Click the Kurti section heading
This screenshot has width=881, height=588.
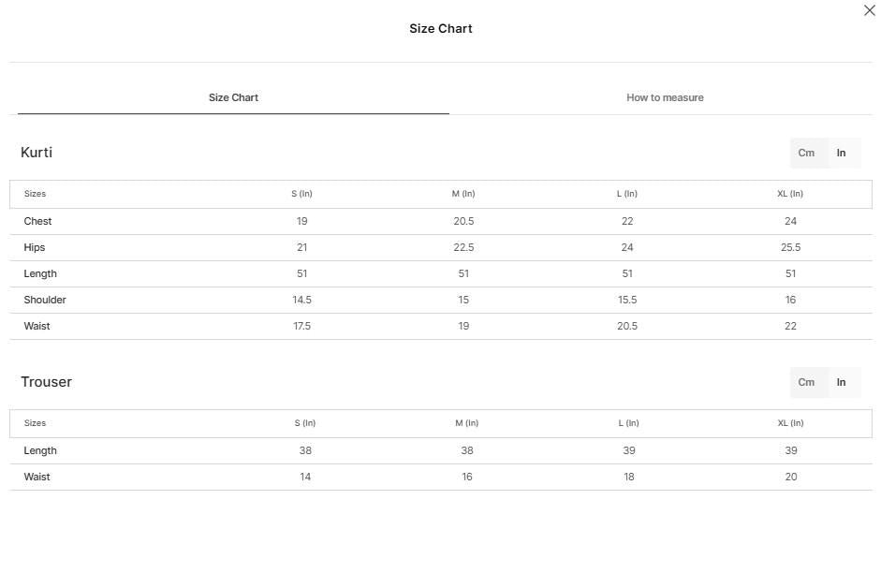tap(37, 153)
